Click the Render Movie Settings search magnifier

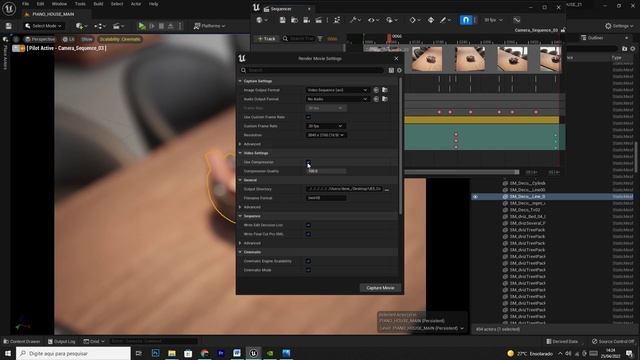click(x=243, y=70)
